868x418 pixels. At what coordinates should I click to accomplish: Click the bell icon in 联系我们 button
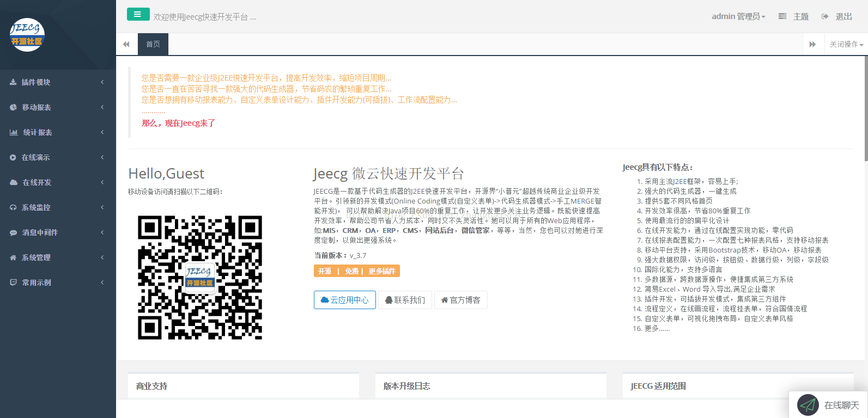click(x=389, y=300)
